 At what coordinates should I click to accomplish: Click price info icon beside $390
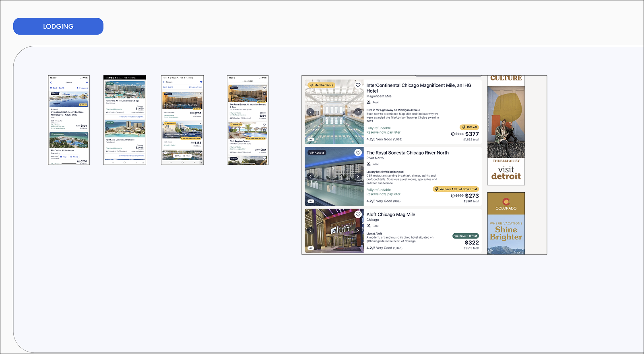click(453, 196)
